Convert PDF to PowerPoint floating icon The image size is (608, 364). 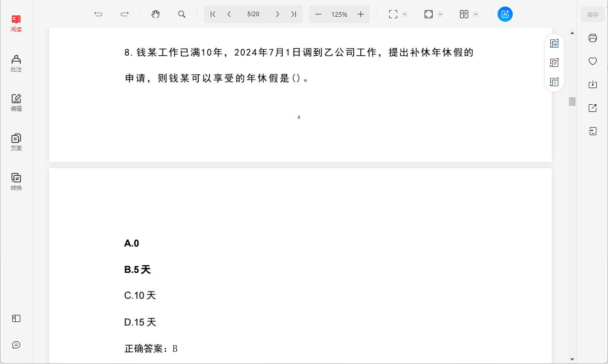554,63
